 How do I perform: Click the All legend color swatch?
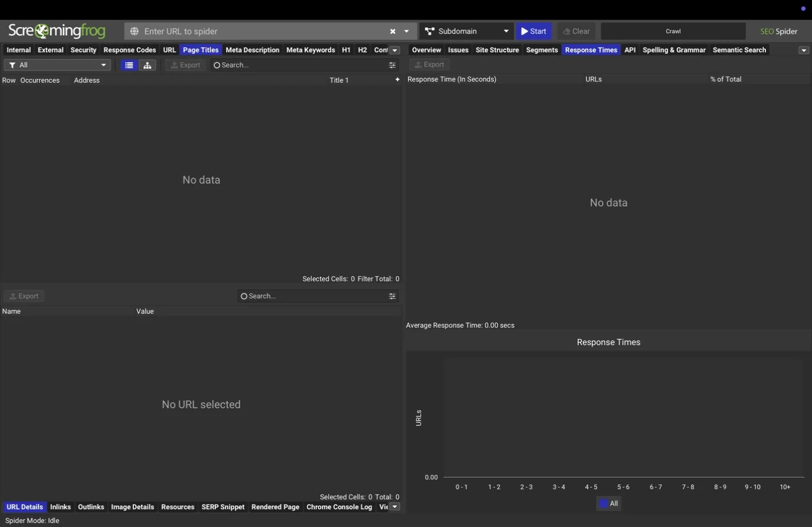(x=604, y=504)
